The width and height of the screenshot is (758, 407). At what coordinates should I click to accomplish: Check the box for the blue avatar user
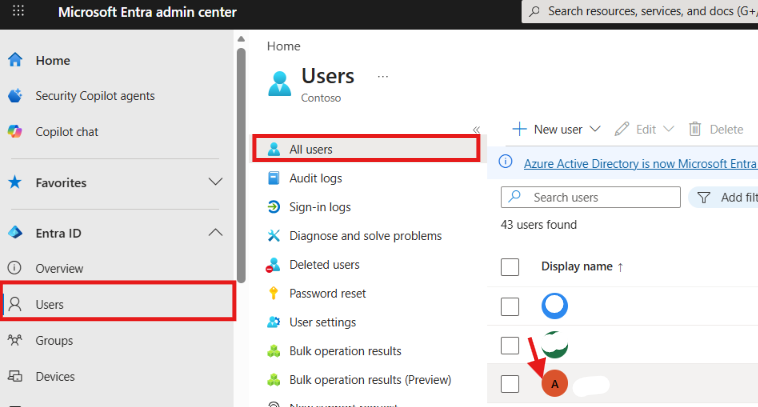pos(510,306)
